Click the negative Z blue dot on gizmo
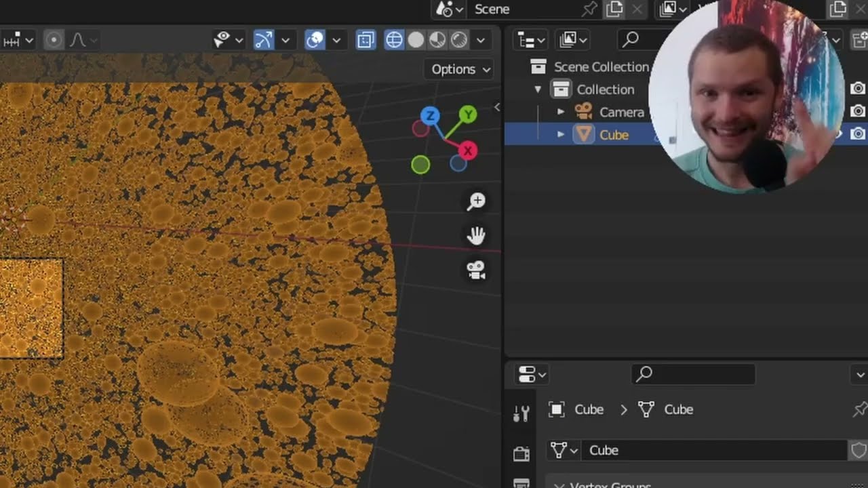 tap(458, 163)
